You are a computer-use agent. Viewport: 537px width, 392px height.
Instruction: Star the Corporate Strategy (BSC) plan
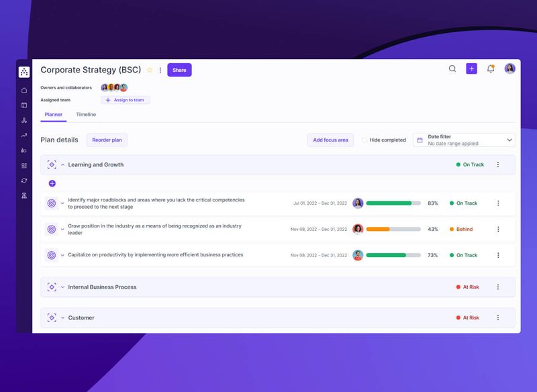tap(149, 69)
